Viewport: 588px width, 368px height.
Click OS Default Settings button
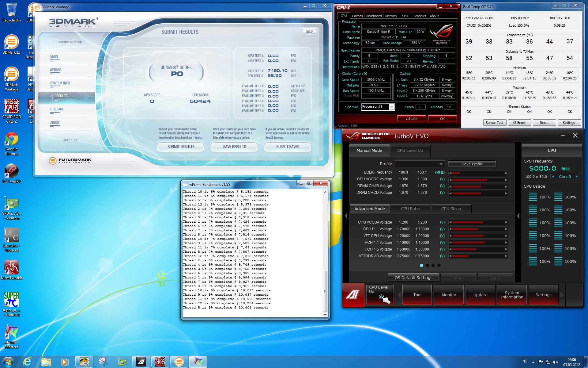[x=413, y=278]
